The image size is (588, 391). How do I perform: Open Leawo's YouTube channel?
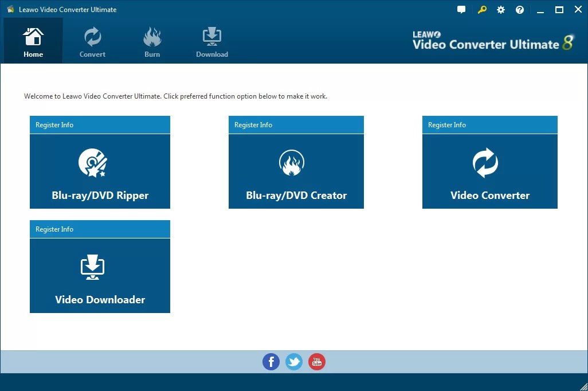(317, 362)
